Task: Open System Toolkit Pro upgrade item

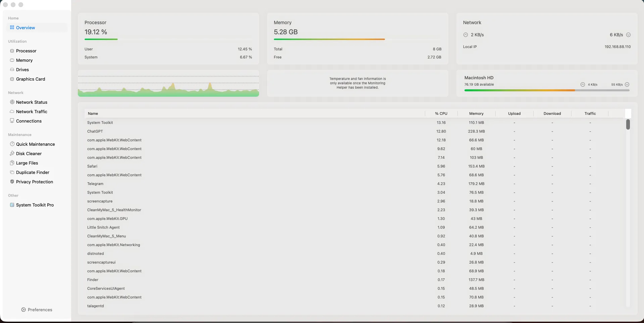Action: [x=35, y=205]
